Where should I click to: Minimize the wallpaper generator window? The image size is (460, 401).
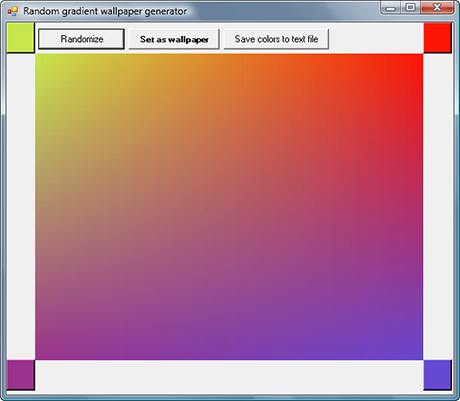pyautogui.click(x=390, y=8)
